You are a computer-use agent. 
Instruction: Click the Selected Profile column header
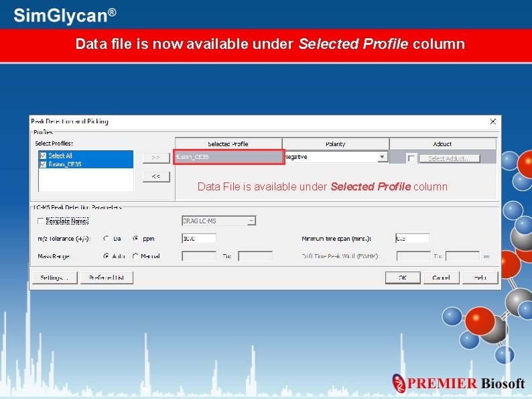click(x=228, y=144)
